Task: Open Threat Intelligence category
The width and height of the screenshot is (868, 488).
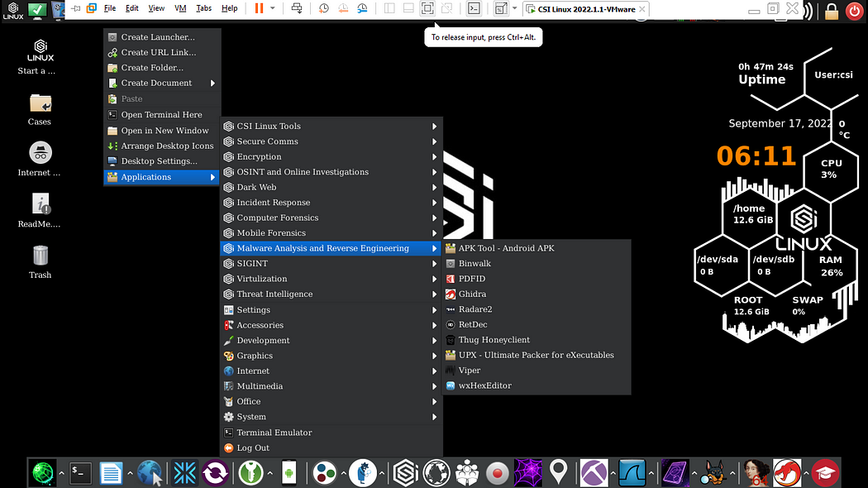Action: click(x=331, y=294)
